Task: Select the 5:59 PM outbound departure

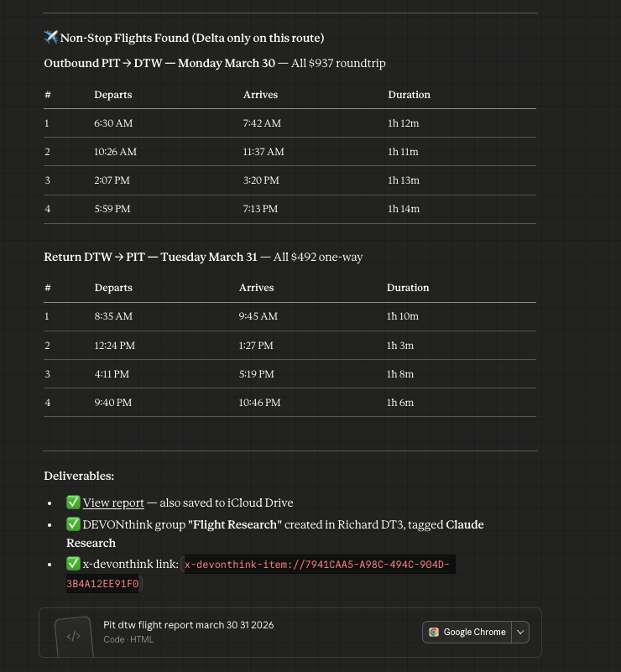Action: coord(112,209)
